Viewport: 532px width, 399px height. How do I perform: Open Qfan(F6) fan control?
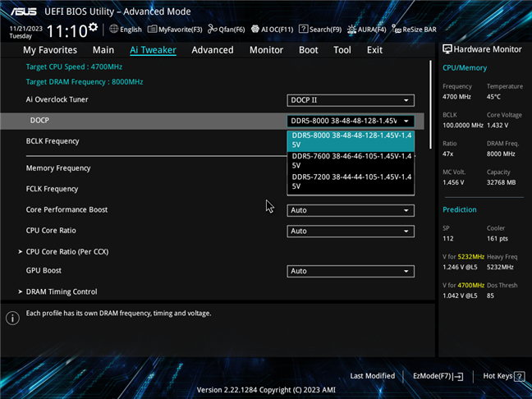(227, 30)
